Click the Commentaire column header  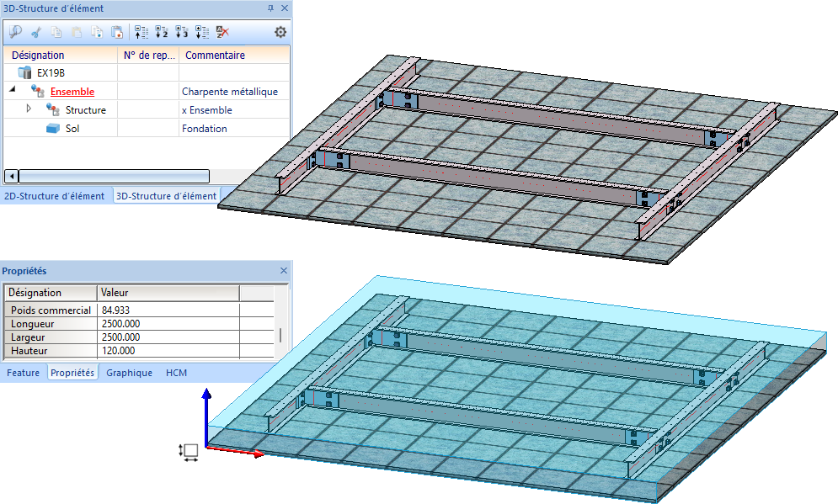[215, 55]
